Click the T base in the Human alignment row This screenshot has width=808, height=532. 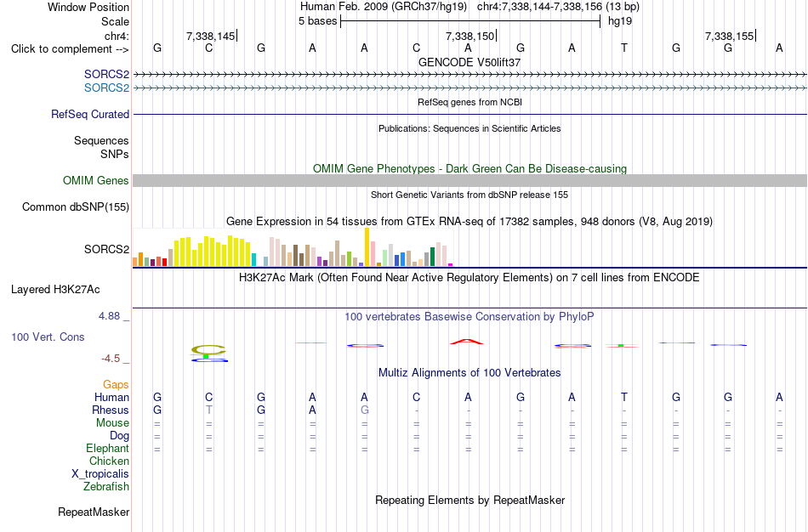click(624, 397)
